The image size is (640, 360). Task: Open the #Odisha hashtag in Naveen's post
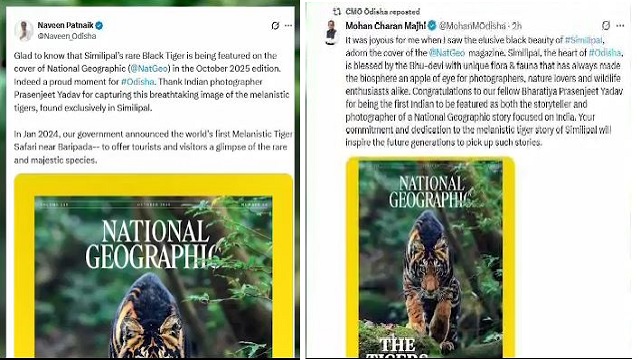(138, 82)
